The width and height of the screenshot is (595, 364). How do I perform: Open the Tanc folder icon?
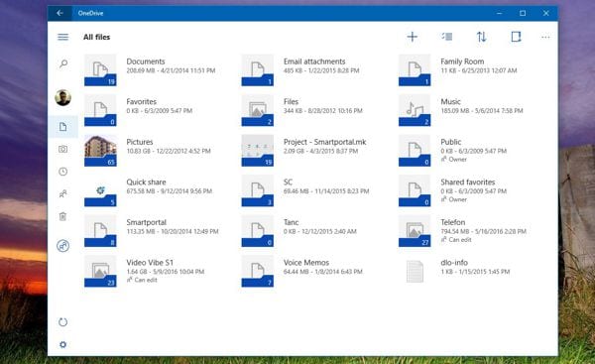257,231
